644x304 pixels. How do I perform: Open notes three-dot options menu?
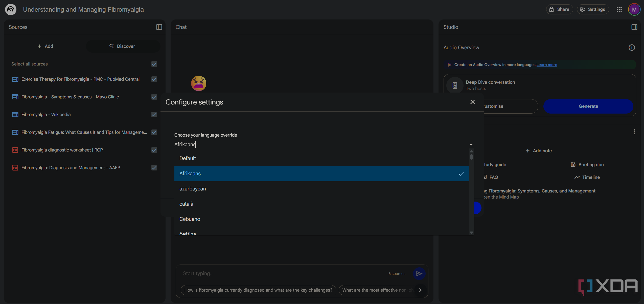point(634,132)
